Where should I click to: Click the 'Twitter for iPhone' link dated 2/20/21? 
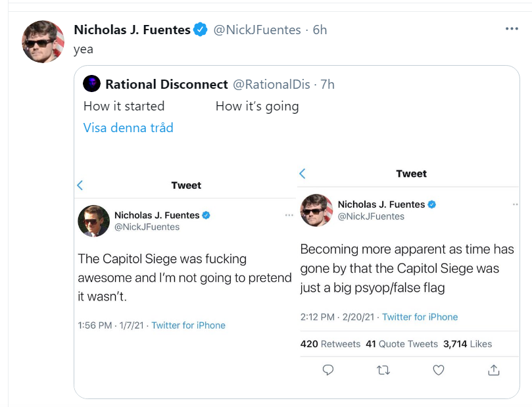420,317
